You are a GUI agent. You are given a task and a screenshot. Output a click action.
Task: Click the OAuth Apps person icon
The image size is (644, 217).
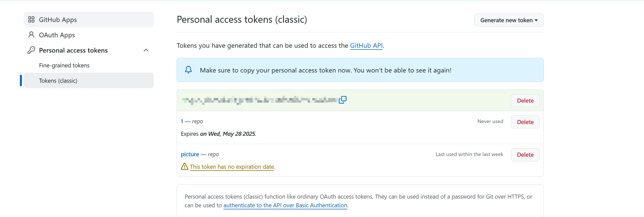pos(31,35)
